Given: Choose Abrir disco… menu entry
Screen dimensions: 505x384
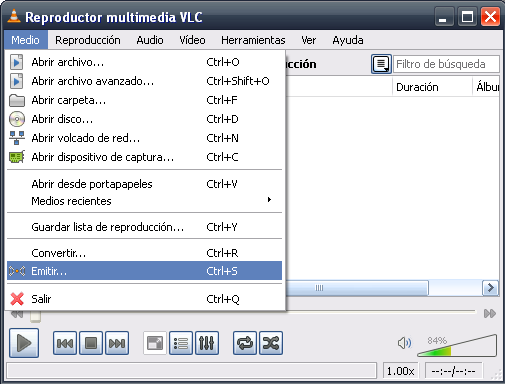Looking at the screenshot, I should [145, 119].
